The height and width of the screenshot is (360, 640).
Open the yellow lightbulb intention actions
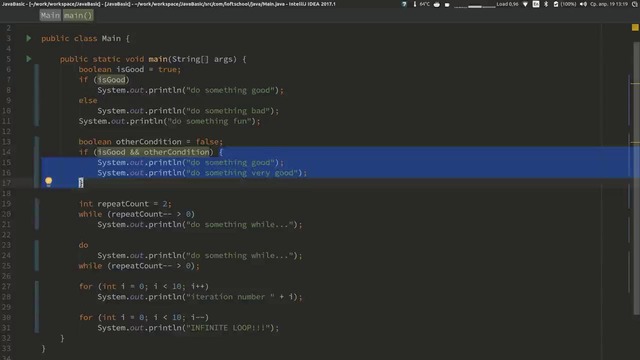49,182
